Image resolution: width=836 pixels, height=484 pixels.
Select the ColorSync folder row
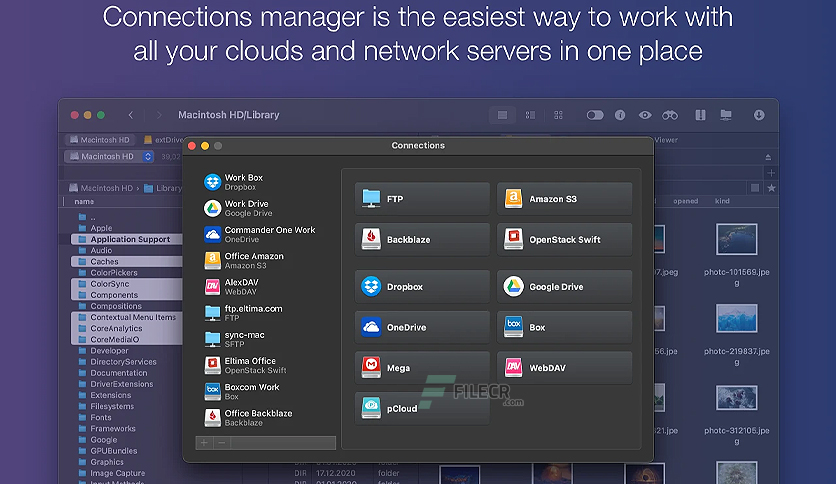point(127,284)
